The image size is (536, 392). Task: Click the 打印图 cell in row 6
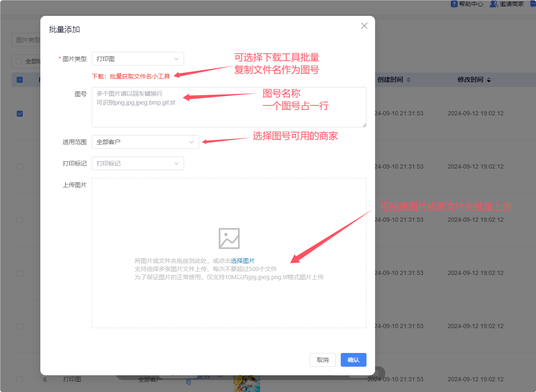click(72, 380)
